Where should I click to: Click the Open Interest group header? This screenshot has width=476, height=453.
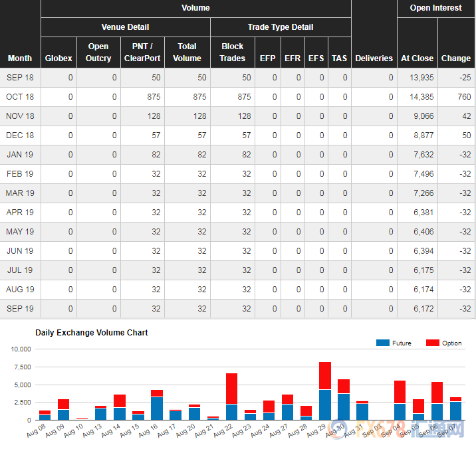coord(436,8)
